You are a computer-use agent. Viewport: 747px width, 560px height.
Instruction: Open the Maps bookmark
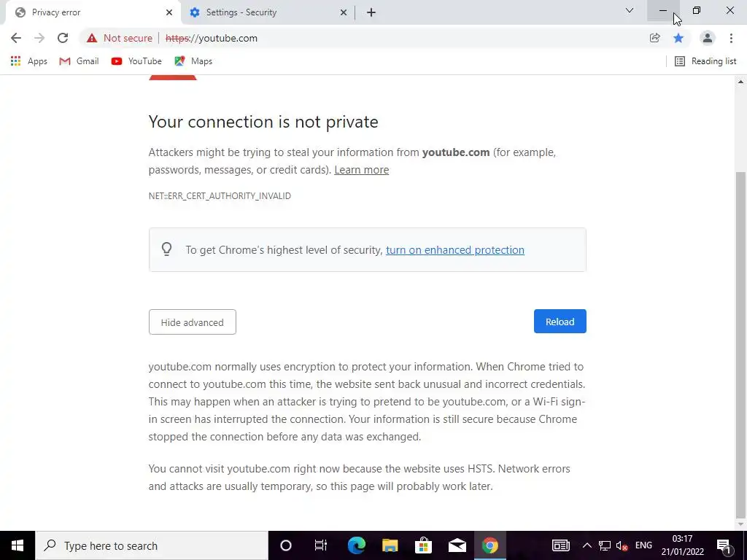pyautogui.click(x=193, y=61)
